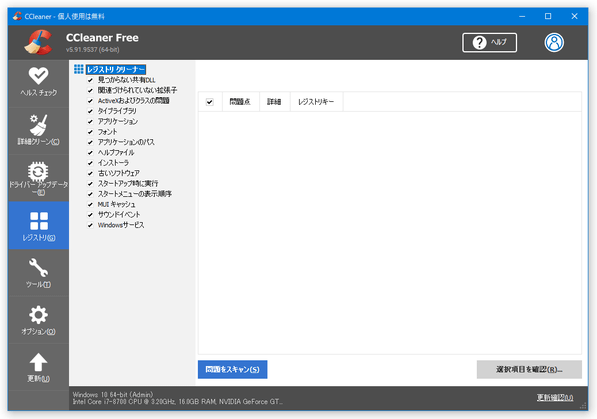Click the CCleaner logo in header
This screenshot has height=419, width=597.
pyautogui.click(x=38, y=42)
